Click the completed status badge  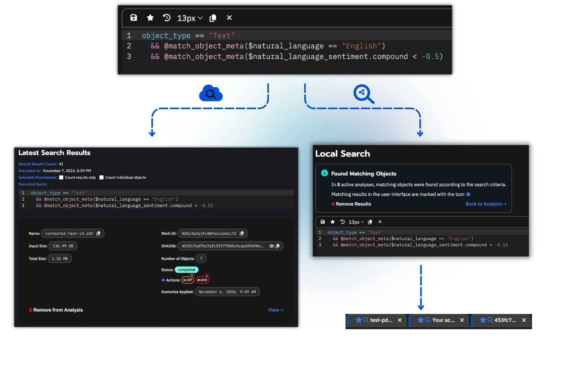186,269
